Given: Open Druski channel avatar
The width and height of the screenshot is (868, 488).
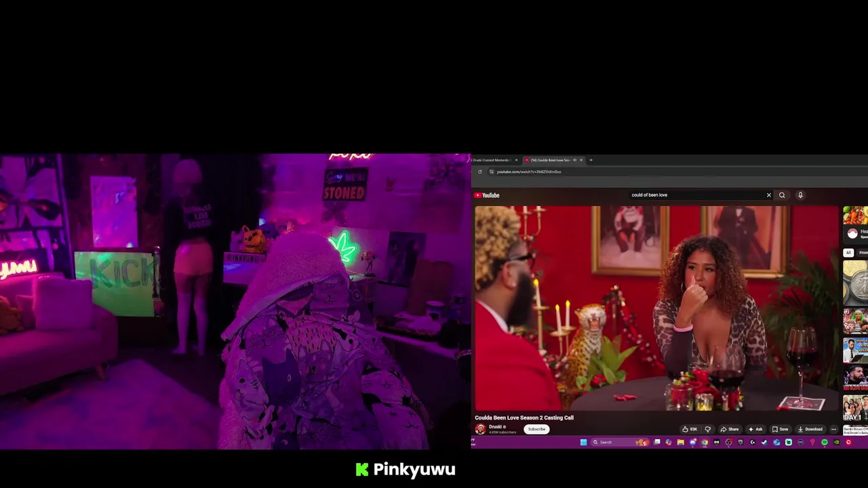Looking at the screenshot, I should tap(480, 429).
